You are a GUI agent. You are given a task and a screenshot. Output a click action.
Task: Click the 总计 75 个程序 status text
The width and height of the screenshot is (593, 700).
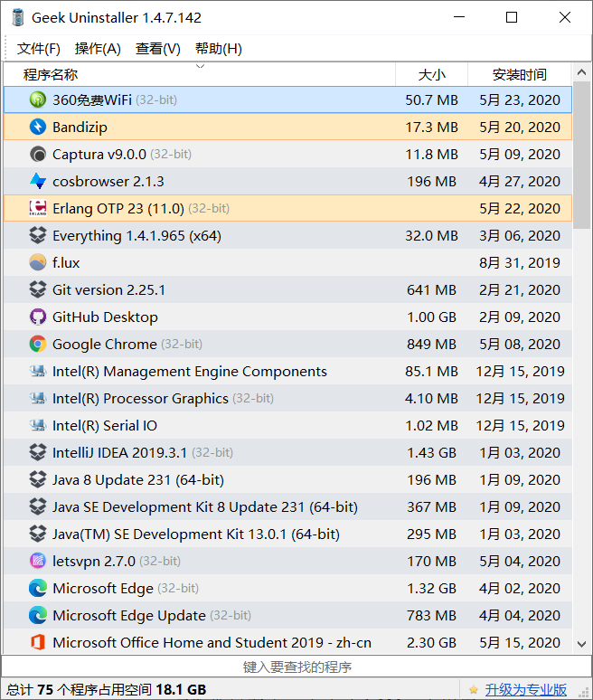[106, 690]
